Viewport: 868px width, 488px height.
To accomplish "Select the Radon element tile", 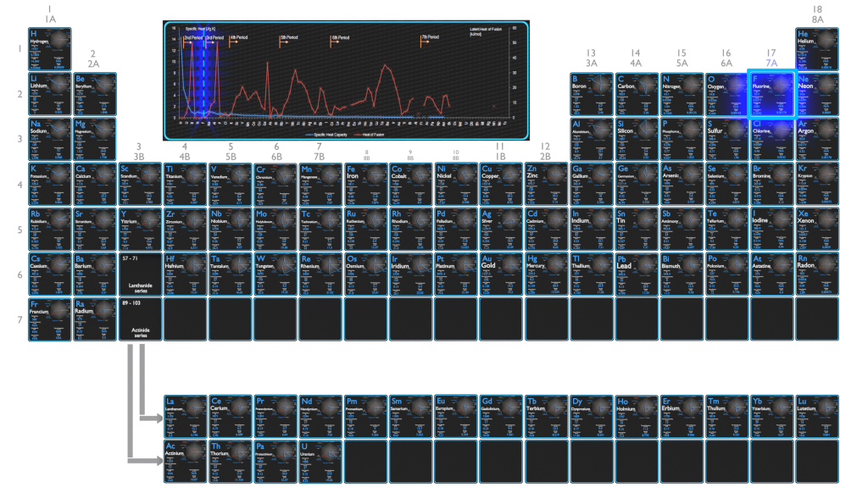I will tap(817, 274).
